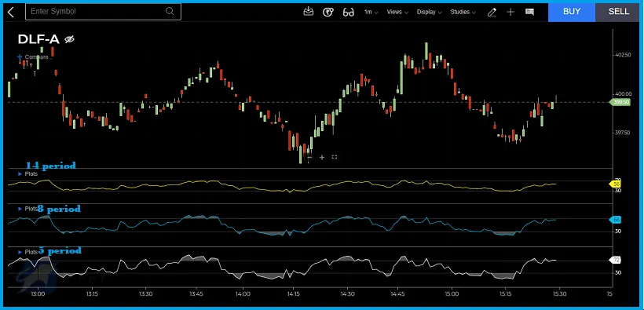644x310 pixels.
Task: Click the yellow 56 RSI value label
Action: [x=615, y=184]
